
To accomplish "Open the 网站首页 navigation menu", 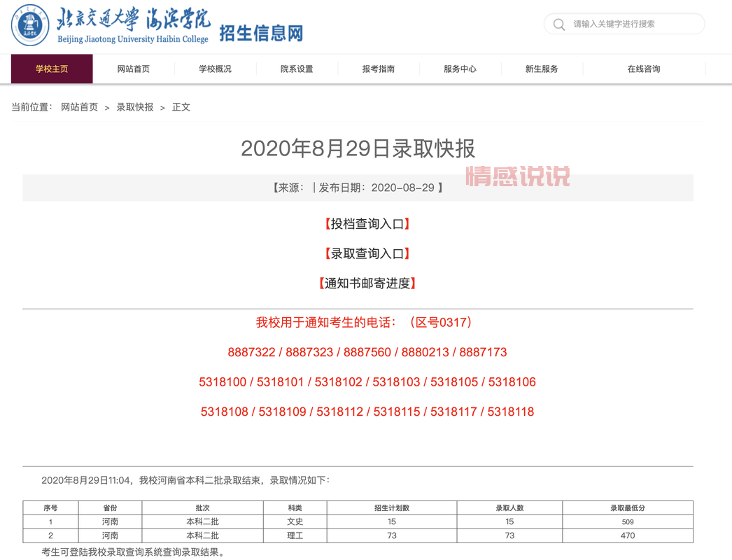I will click(x=133, y=69).
